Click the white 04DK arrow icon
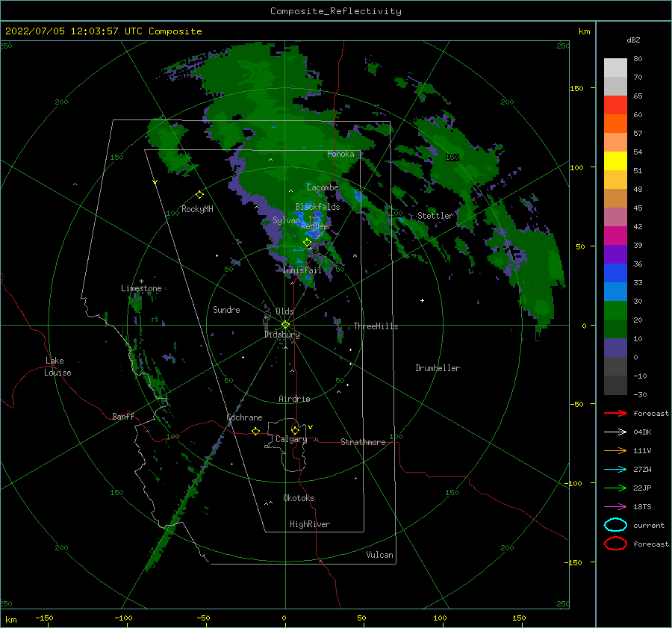Screen dimensions: 672x628 tap(615, 432)
